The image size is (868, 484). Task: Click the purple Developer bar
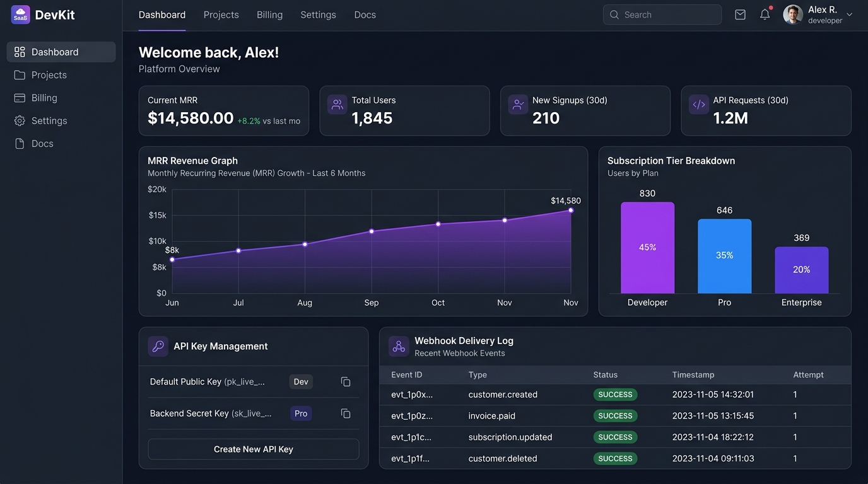(648, 248)
